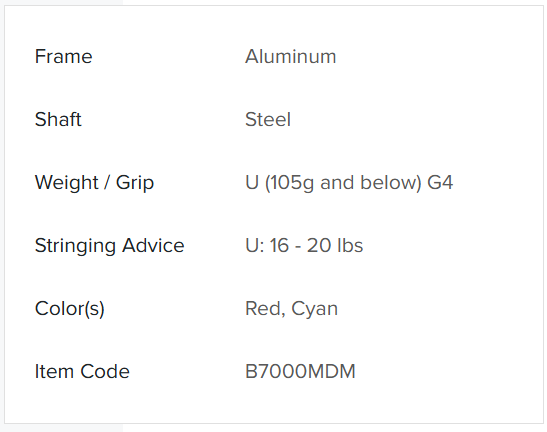Click the Stringing Advice label
The width and height of the screenshot is (547, 432).
110,246
